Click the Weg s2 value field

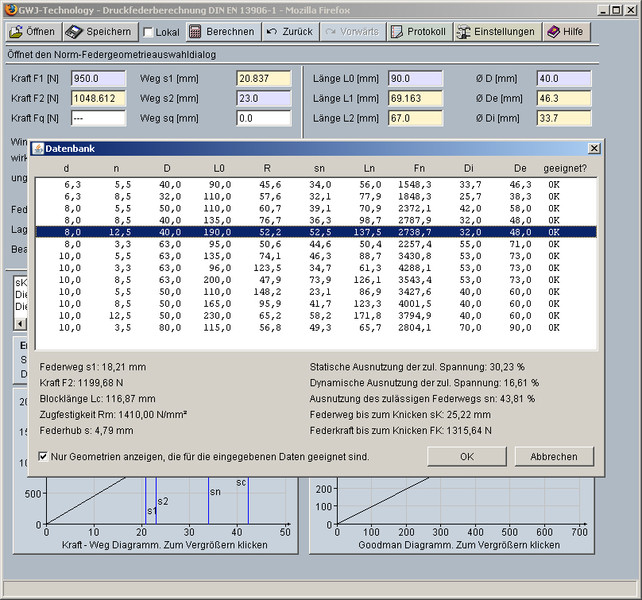pyautogui.click(x=263, y=98)
